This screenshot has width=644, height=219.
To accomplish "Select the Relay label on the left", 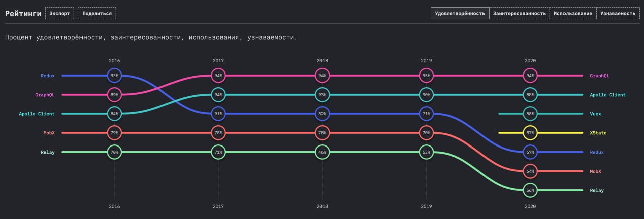I will point(48,152).
